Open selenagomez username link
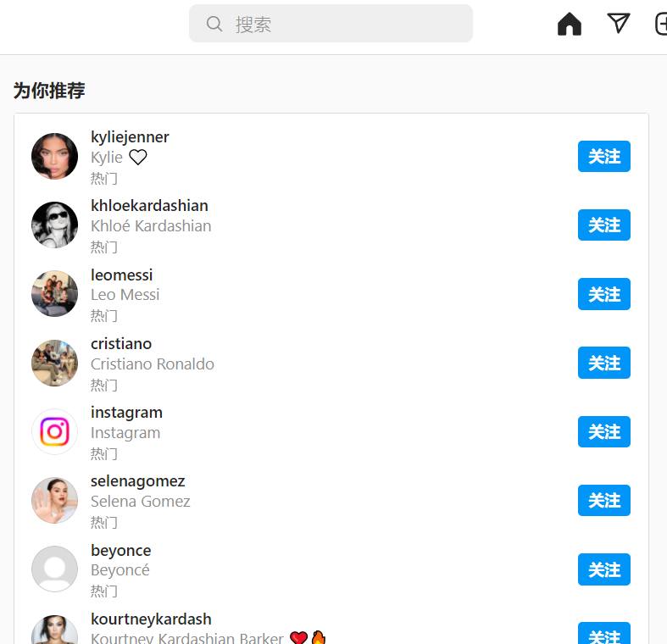Screen dimensions: 667x644 coord(138,481)
